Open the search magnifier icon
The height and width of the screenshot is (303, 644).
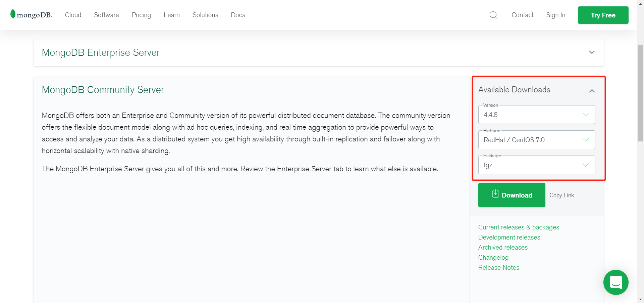493,15
